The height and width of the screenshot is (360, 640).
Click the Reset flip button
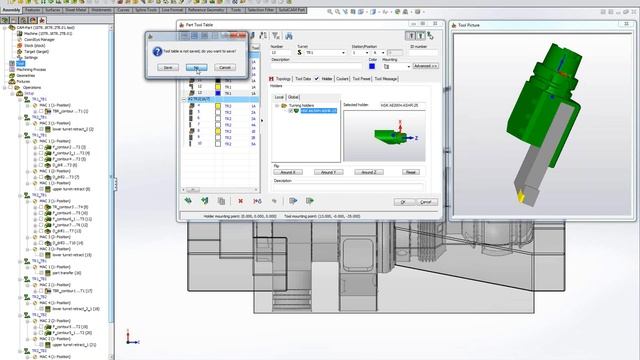pyautogui.click(x=411, y=172)
